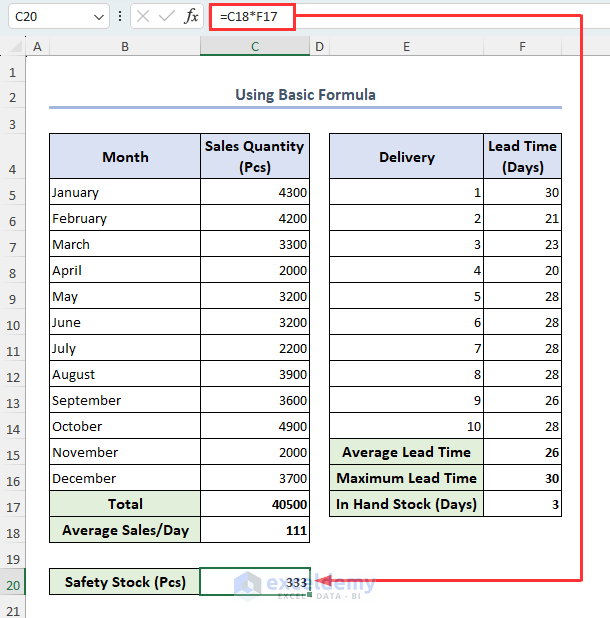This screenshot has width=610, height=618.
Task: Select the average sales value 111
Action: point(255,530)
